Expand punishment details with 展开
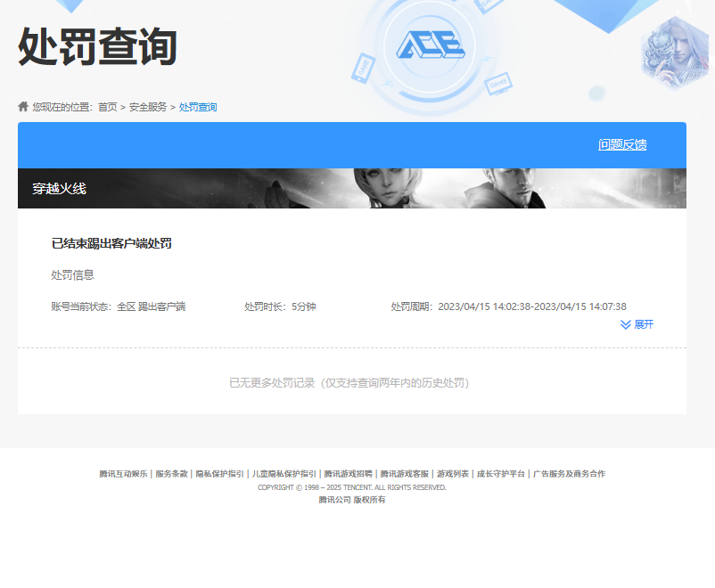The width and height of the screenshot is (715, 588). coord(637,324)
